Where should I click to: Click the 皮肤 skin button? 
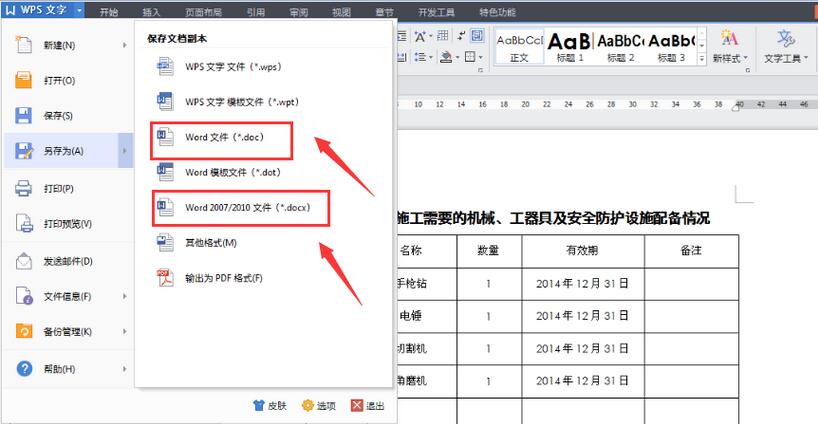(270, 405)
